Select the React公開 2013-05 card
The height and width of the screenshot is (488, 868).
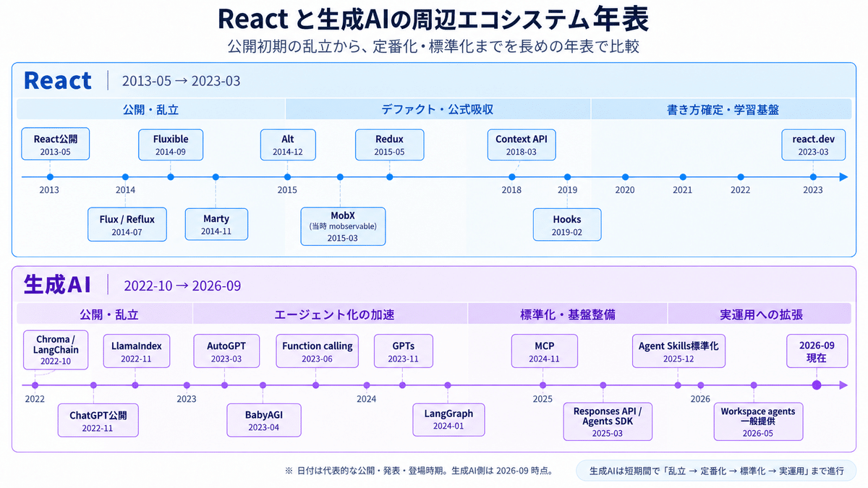click(56, 145)
